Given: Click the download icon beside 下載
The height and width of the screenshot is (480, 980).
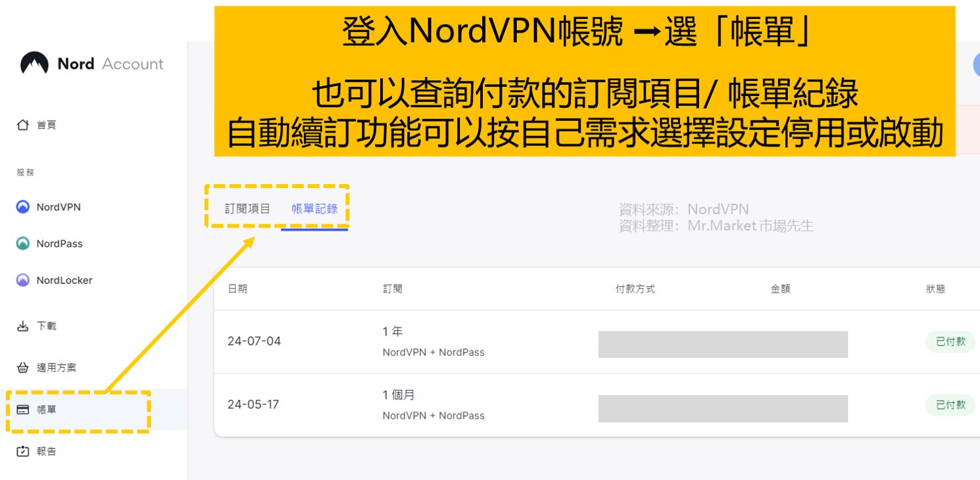Looking at the screenshot, I should tap(23, 326).
